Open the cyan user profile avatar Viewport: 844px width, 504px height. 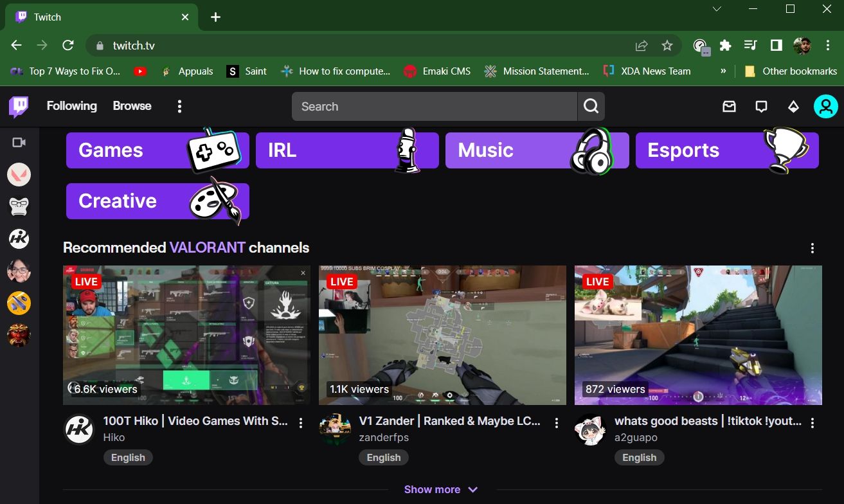click(825, 107)
